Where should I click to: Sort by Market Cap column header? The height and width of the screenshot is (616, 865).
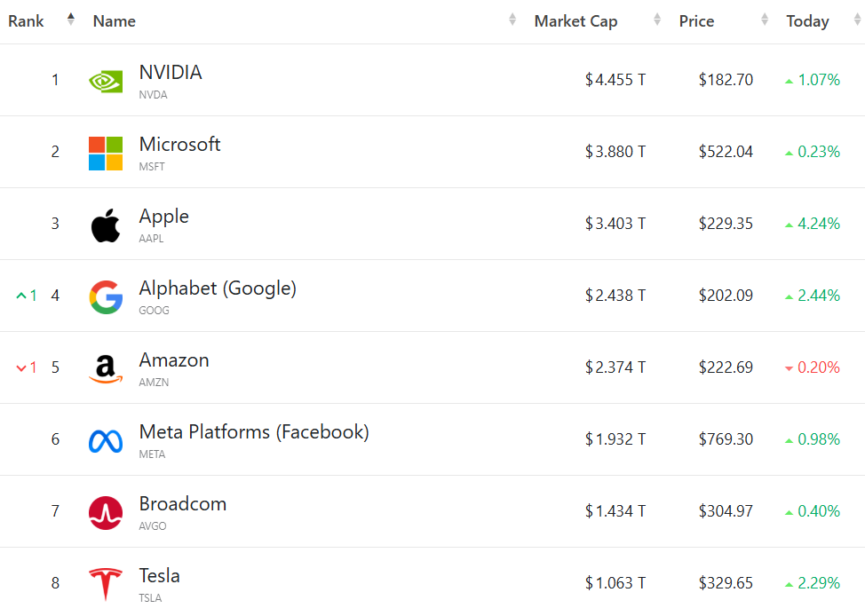click(575, 21)
